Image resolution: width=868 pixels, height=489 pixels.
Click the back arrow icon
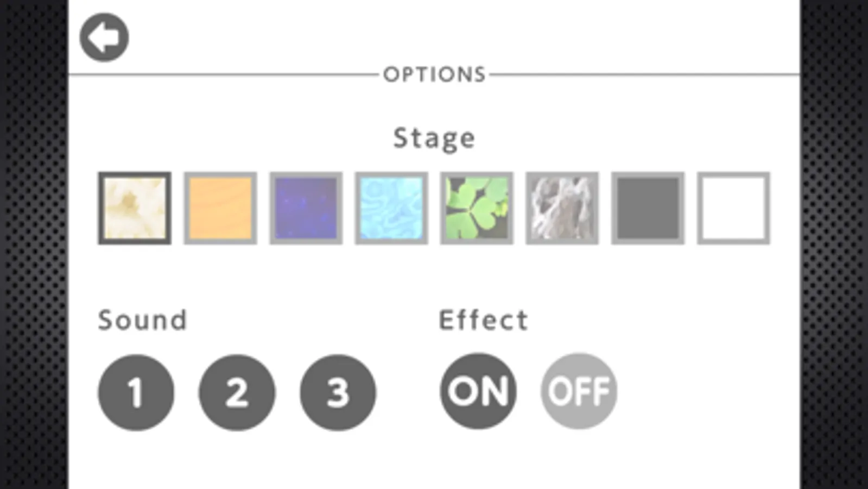click(x=104, y=37)
